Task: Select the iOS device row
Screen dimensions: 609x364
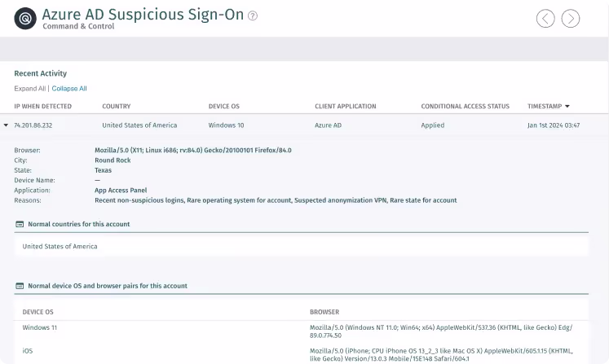Action: 301,354
